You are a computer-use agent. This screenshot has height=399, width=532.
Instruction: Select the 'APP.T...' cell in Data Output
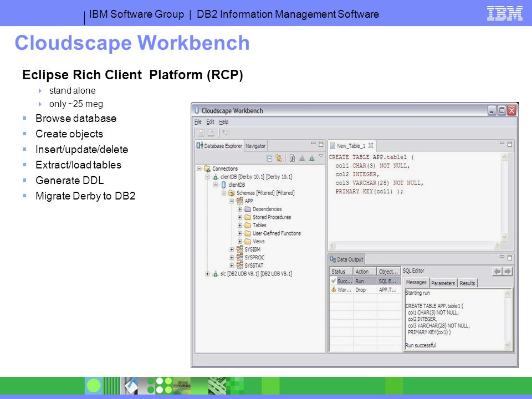point(389,290)
